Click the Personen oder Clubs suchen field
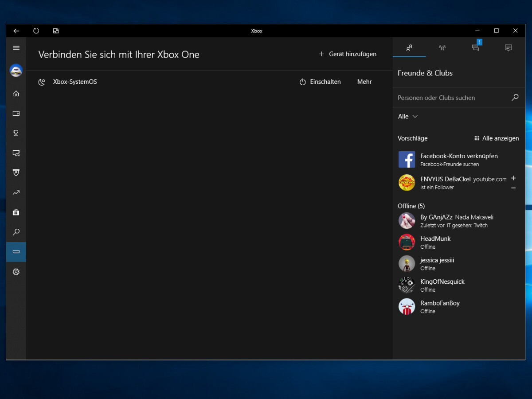Image resolution: width=532 pixels, height=399 pixels. pyautogui.click(x=452, y=98)
